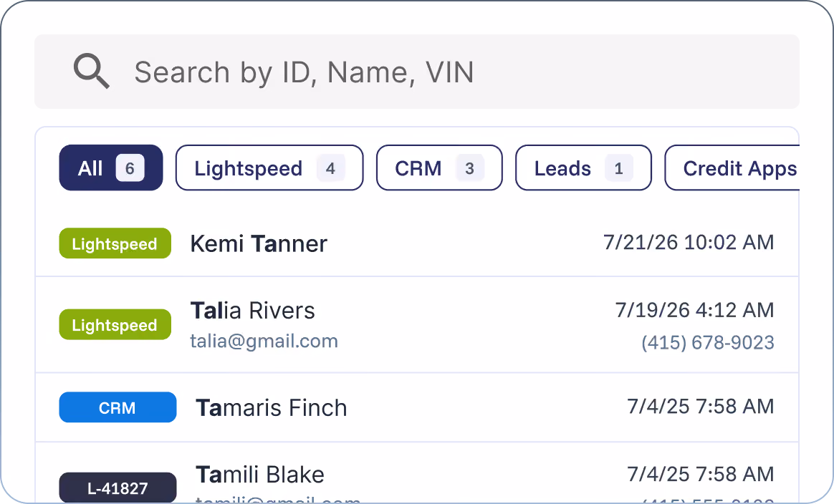Open the Tamaris Finch result
Screen dimensions: 834x504
click(416, 407)
